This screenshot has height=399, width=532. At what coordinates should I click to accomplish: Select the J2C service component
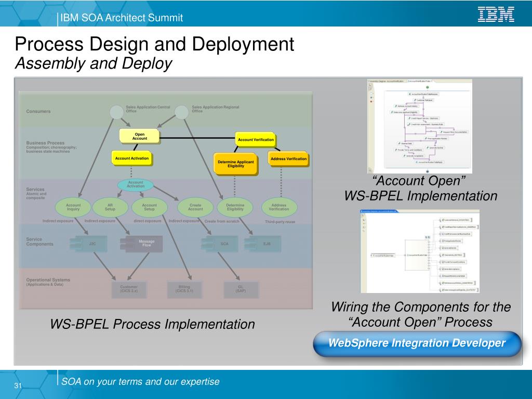pos(89,244)
